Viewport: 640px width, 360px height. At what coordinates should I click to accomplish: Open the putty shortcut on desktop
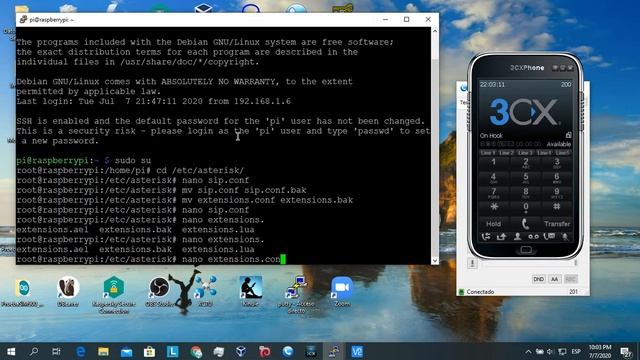pos(297,295)
